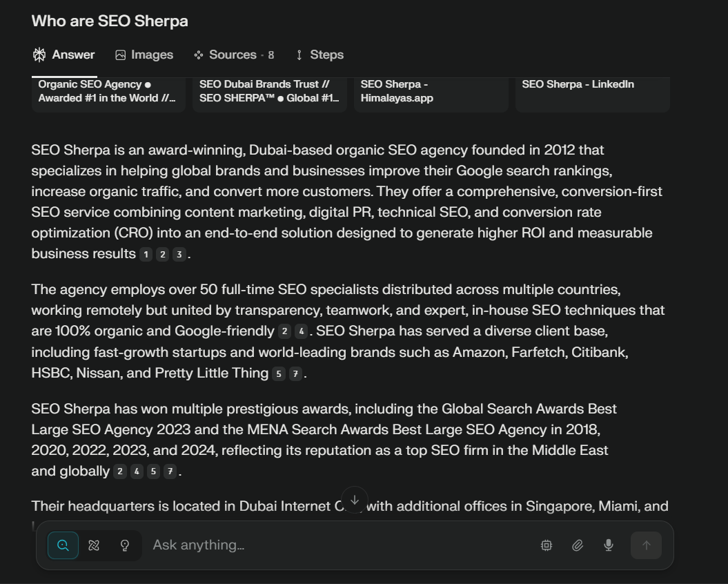Click citation 5 after 'Pretty Little Thing'
Screen dimensions: 728x584
tap(279, 373)
